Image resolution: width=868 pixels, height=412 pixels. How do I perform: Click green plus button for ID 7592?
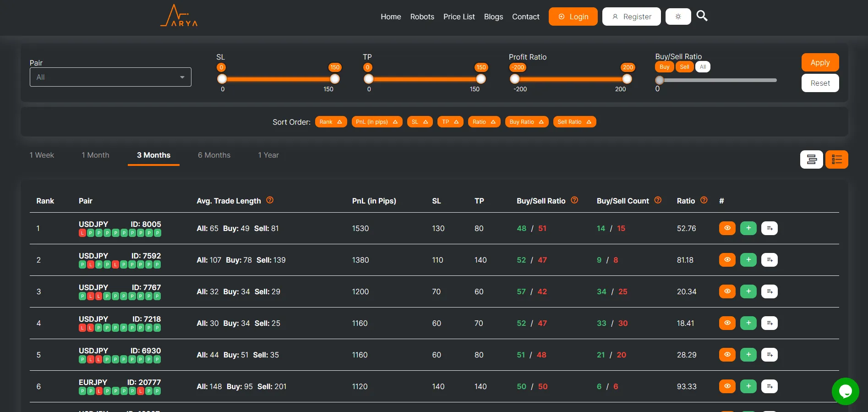[x=748, y=260]
